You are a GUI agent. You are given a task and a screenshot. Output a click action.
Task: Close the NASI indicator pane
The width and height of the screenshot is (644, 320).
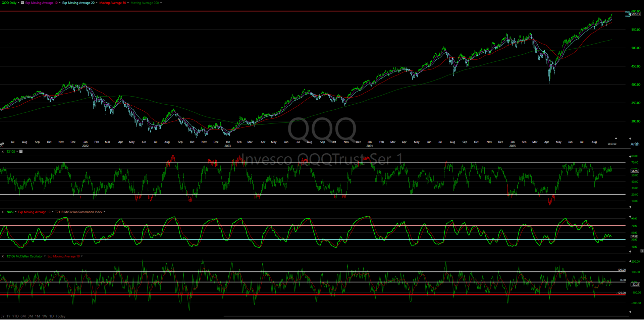(x=3, y=212)
